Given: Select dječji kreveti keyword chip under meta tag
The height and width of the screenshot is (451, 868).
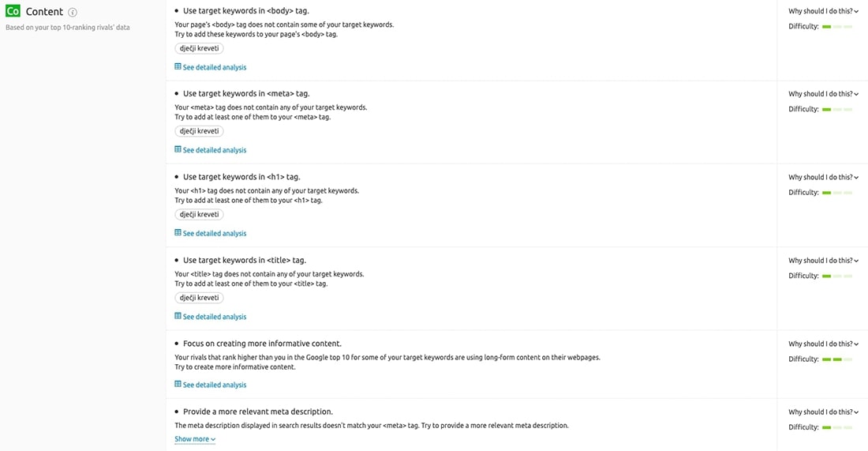Looking at the screenshot, I should (200, 131).
